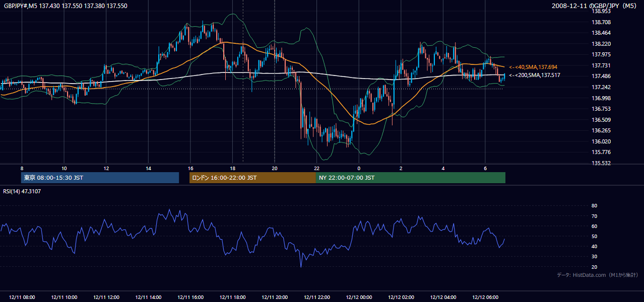Click the hour marker 16 under price chart
The height and width of the screenshot is (302, 644).
[x=190, y=168]
